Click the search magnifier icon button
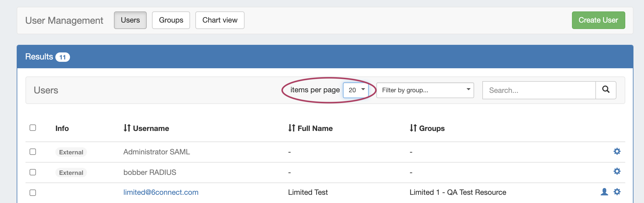The width and height of the screenshot is (644, 203). click(x=606, y=90)
